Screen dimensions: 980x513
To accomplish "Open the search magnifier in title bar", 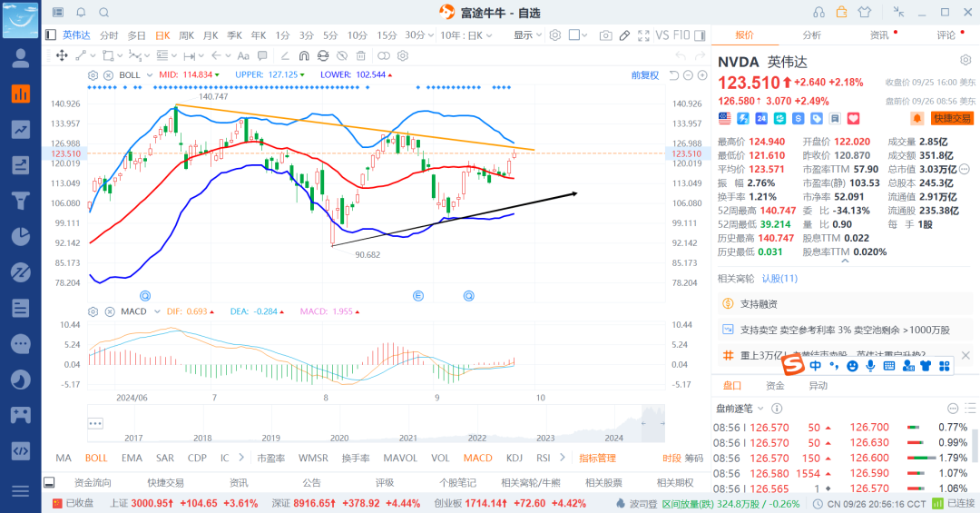I will tap(104, 12).
